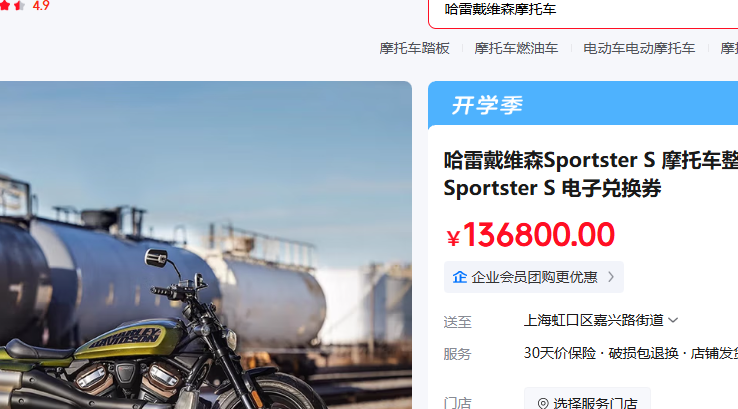This screenshot has height=409, width=738.
Task: Click the 哈雷戴维森Sportster S product title
Action: [x=591, y=174]
